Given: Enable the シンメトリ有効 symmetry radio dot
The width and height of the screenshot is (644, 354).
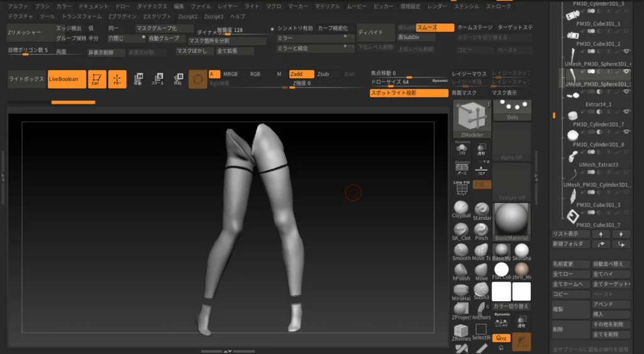Looking at the screenshot, I should (x=272, y=28).
